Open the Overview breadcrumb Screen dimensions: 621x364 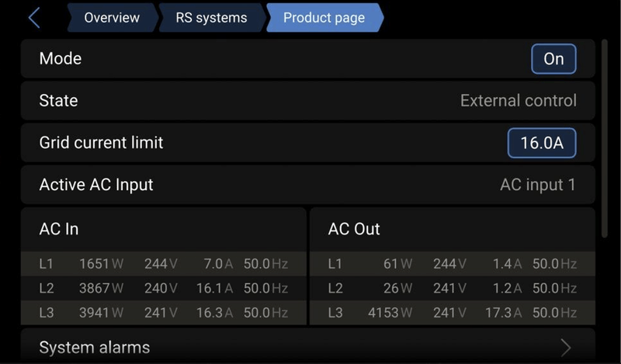[111, 18]
